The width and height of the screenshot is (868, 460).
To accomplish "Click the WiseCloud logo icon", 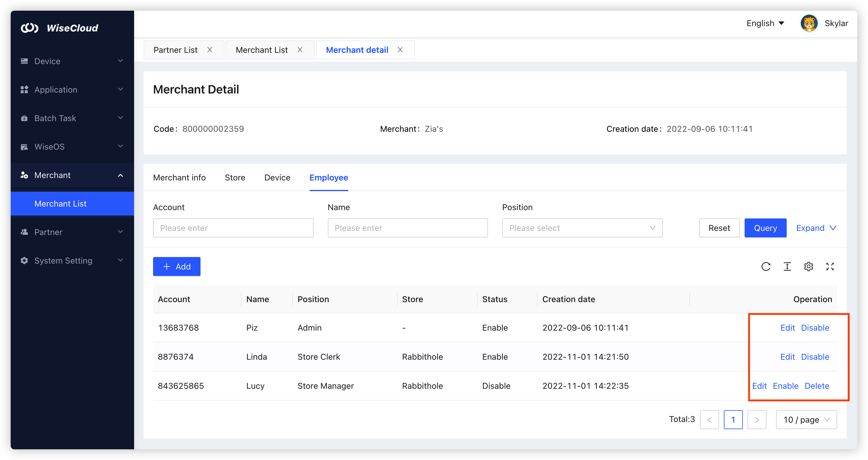I will click(30, 28).
